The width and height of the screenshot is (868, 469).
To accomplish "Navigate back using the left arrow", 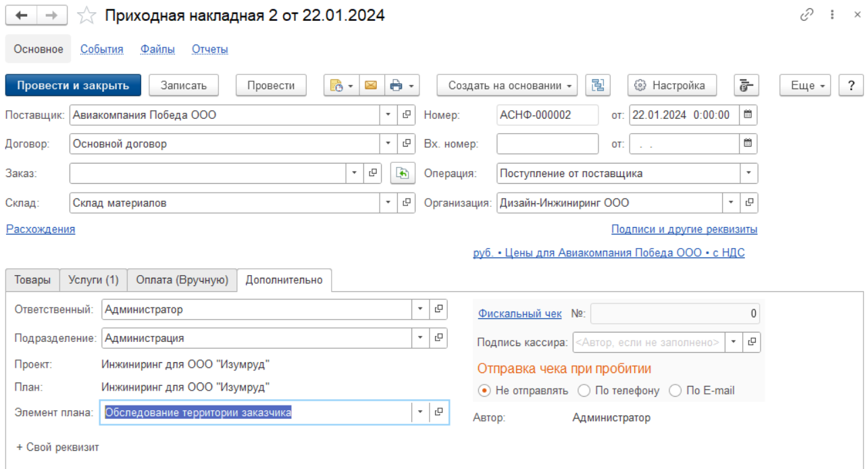I will (22, 15).
